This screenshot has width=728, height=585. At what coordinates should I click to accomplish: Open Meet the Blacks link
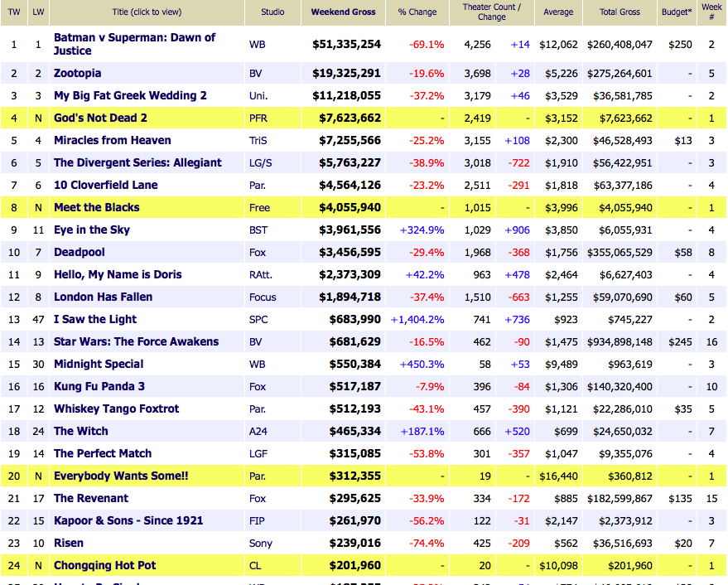pyautogui.click(x=97, y=207)
